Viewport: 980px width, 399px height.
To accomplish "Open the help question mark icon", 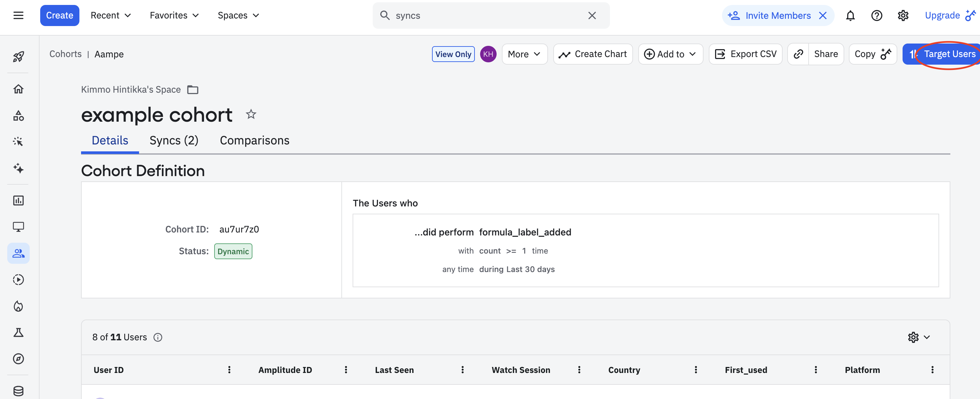I will (x=877, y=15).
